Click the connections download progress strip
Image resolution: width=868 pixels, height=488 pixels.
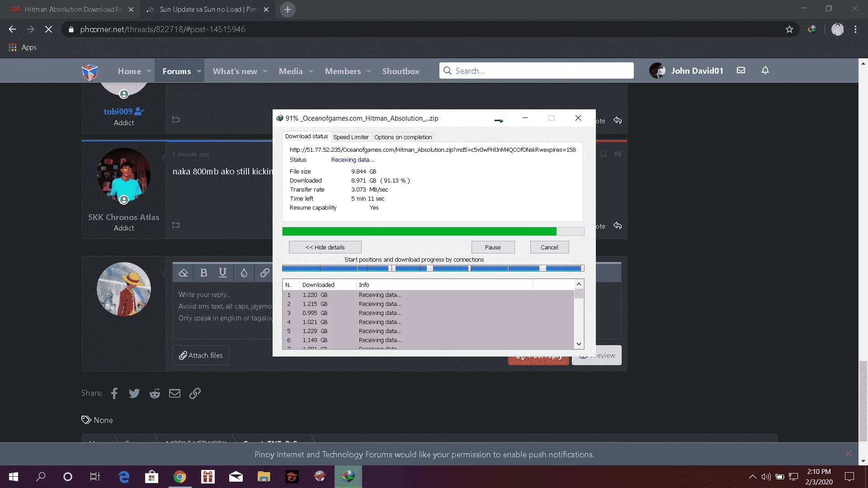coord(433,268)
